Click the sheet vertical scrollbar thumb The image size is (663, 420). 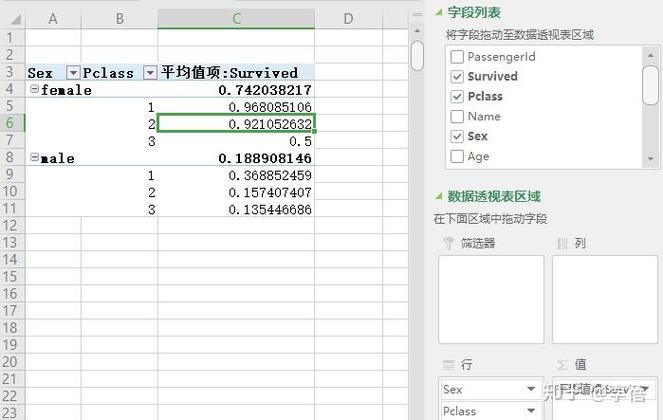point(417,55)
